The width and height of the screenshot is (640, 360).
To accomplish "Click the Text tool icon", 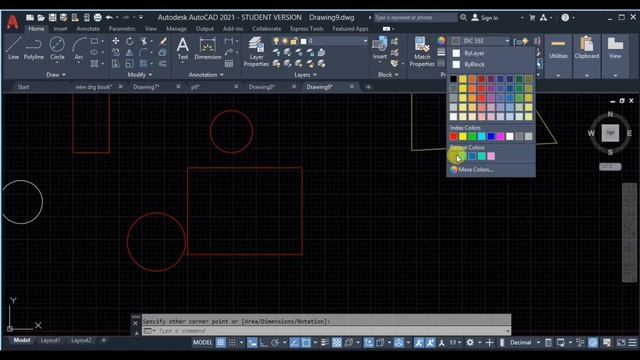I will click(x=182, y=48).
